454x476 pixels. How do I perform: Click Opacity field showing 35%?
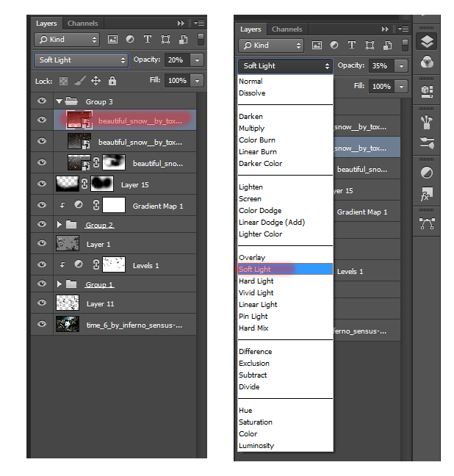(x=381, y=66)
